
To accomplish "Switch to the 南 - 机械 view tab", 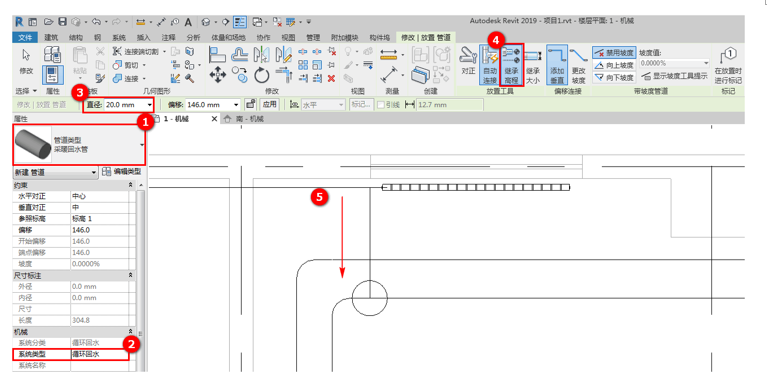I will click(243, 119).
